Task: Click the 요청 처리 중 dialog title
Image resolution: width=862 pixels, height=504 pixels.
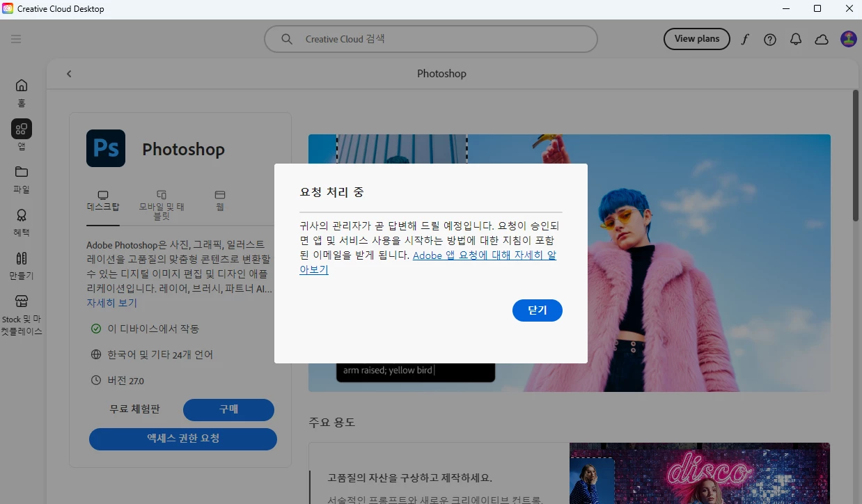Action: (331, 192)
